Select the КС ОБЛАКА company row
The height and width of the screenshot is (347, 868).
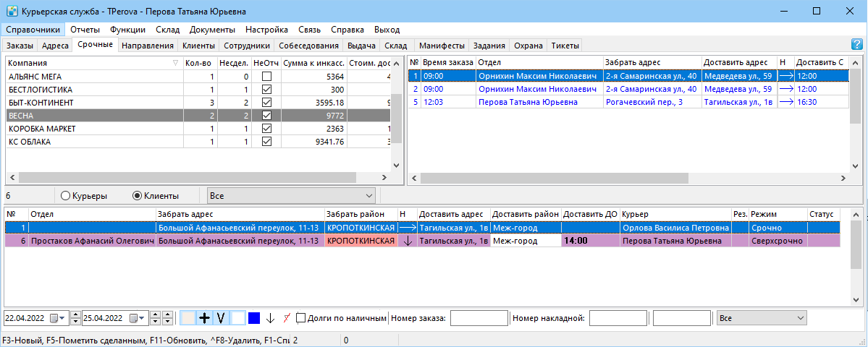pyautogui.click(x=199, y=142)
